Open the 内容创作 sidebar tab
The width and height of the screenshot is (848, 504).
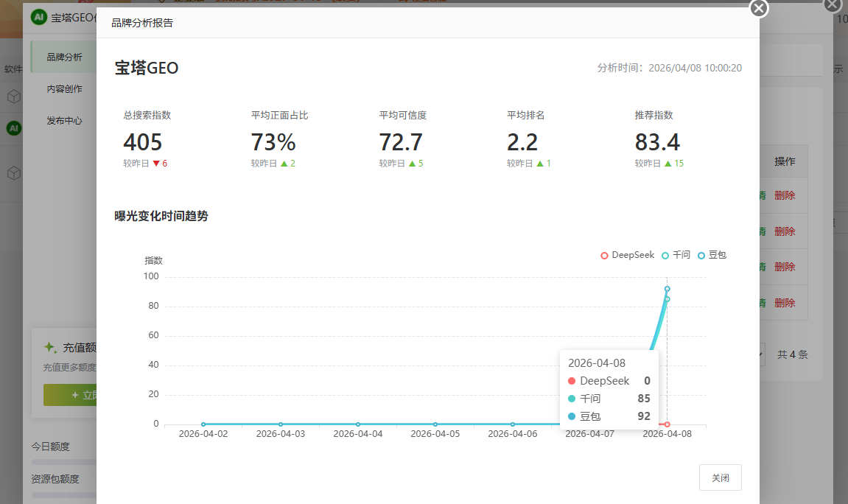[x=64, y=89]
